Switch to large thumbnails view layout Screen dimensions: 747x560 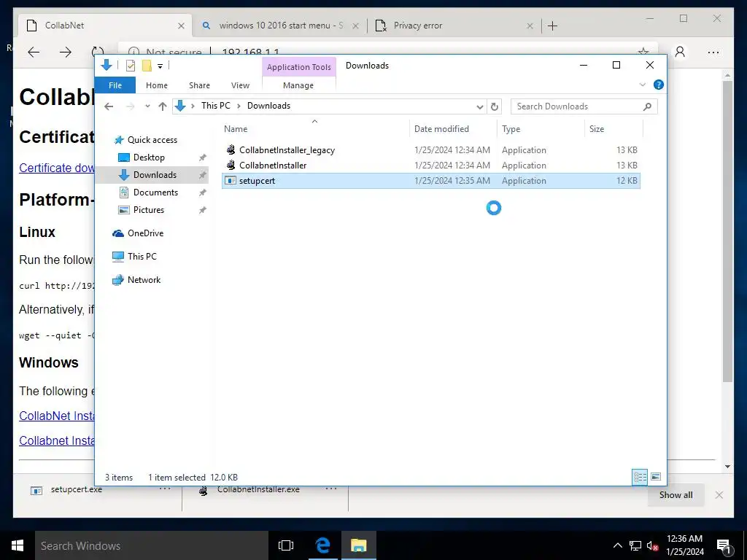click(656, 477)
